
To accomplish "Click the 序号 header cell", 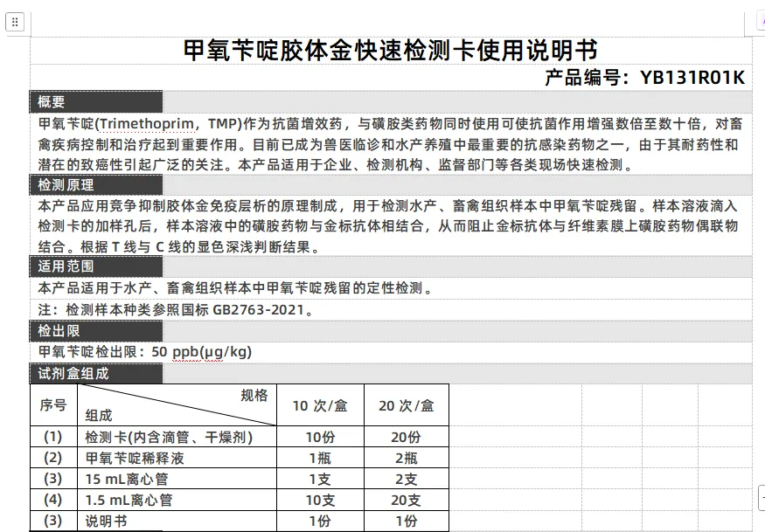I will click(x=53, y=404).
